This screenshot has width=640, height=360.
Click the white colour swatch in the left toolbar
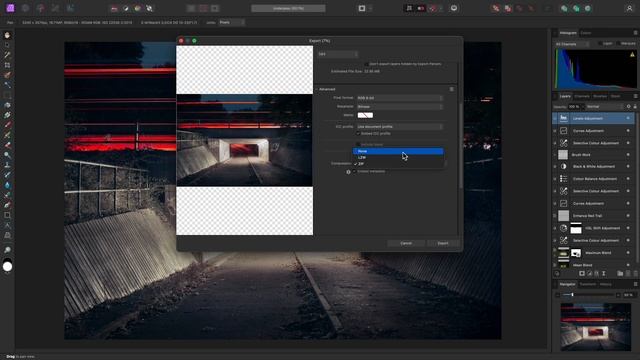(7, 267)
